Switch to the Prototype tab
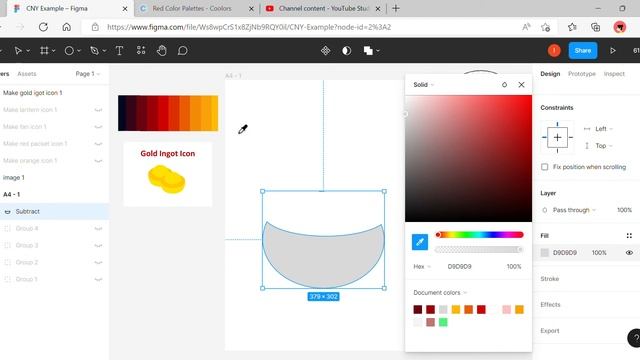This screenshot has width=640, height=360. click(582, 74)
